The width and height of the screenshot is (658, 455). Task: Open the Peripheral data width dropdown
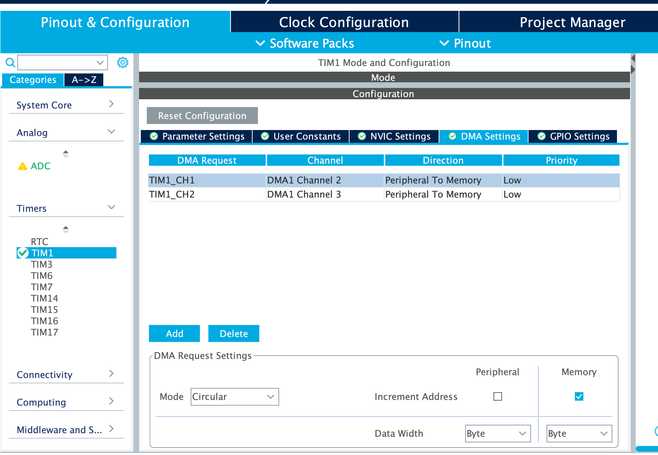point(498,434)
